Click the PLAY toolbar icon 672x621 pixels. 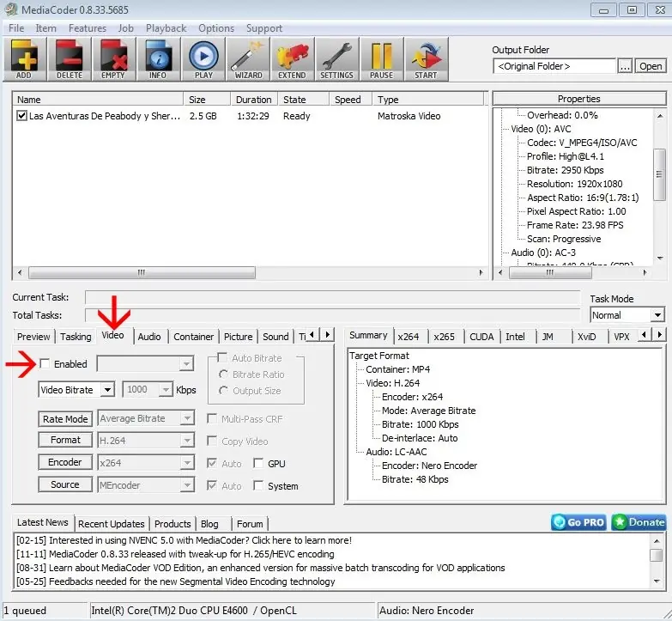tap(203, 59)
